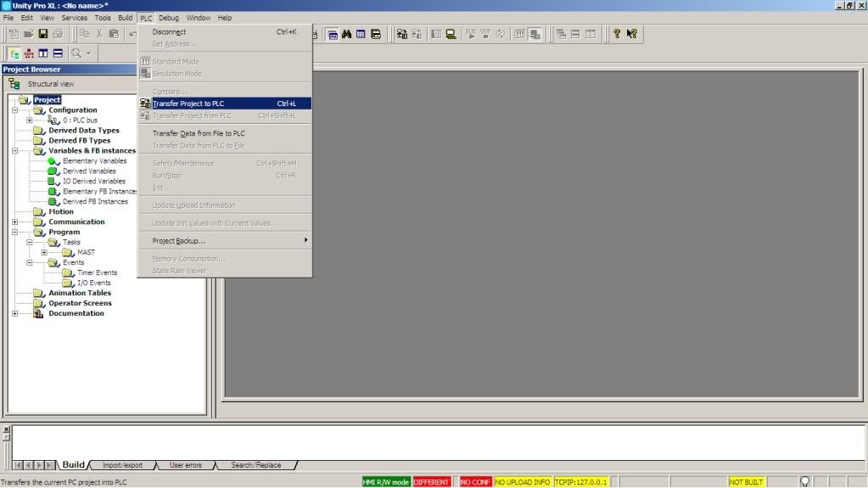Choose Transfer Data from File to PLC

coord(225,133)
